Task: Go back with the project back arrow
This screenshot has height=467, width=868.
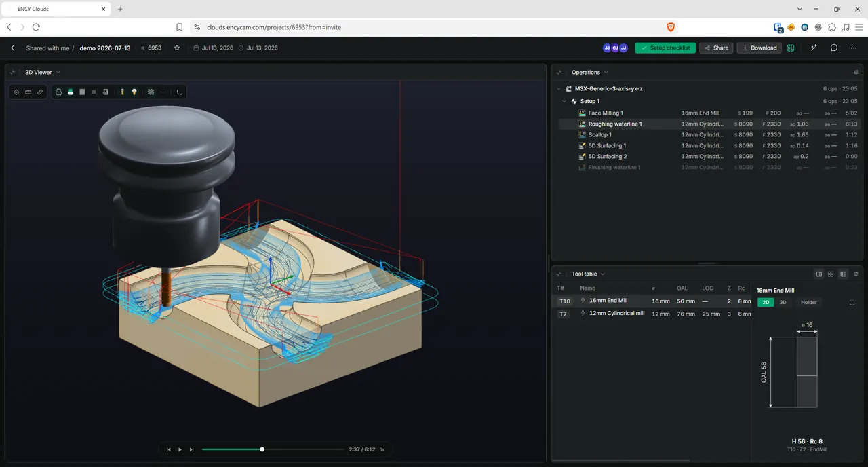Action: pyautogui.click(x=13, y=48)
